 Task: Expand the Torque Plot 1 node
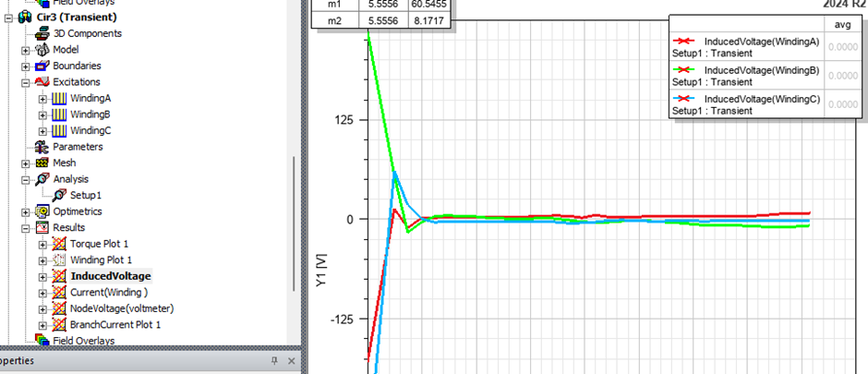click(x=42, y=245)
